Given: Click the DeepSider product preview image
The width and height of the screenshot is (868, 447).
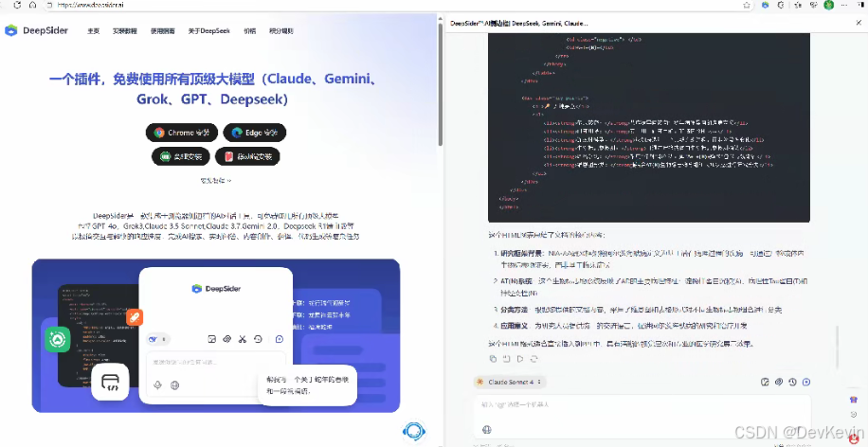Looking at the screenshot, I should (x=216, y=336).
